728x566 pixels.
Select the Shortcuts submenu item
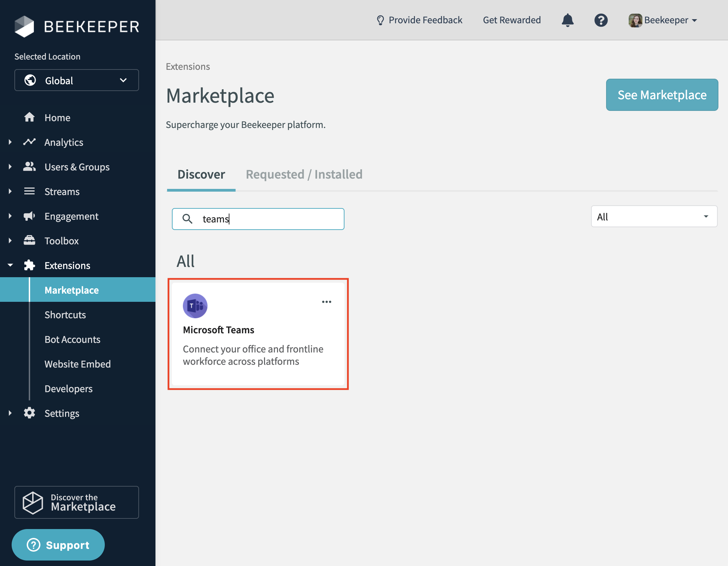(65, 314)
